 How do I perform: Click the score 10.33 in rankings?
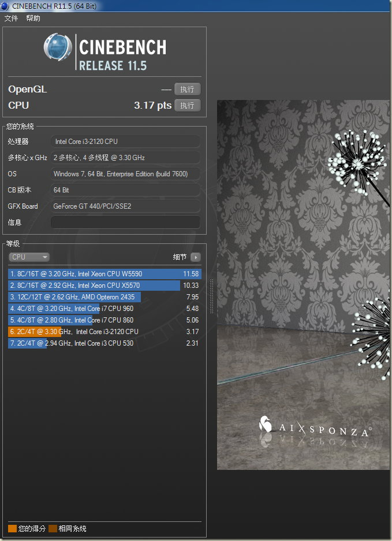click(191, 286)
